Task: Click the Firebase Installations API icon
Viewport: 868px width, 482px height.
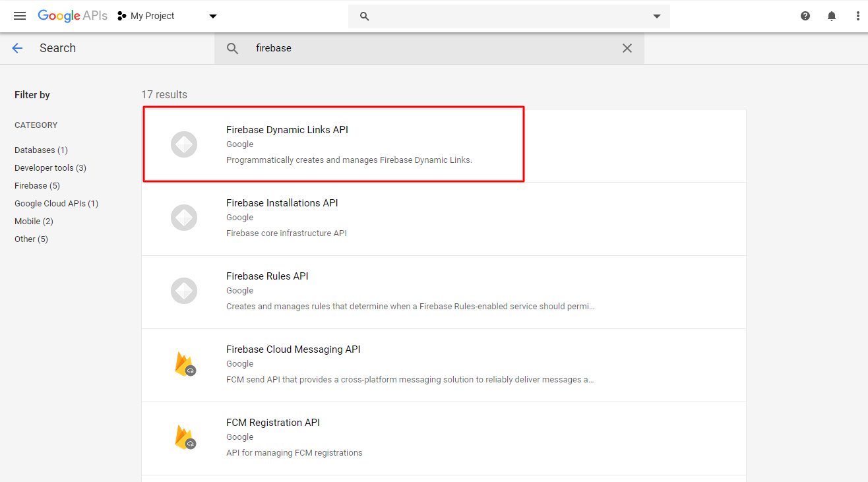Action: click(184, 218)
